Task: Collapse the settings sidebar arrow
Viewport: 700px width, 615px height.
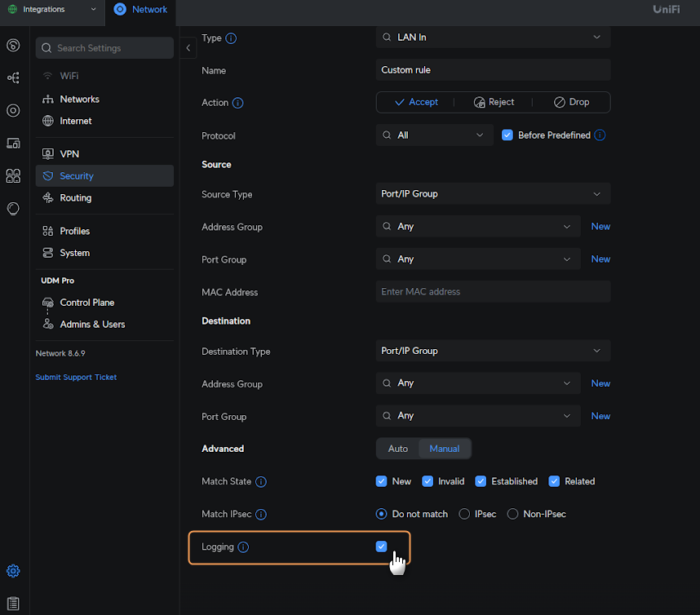Action: pos(188,48)
